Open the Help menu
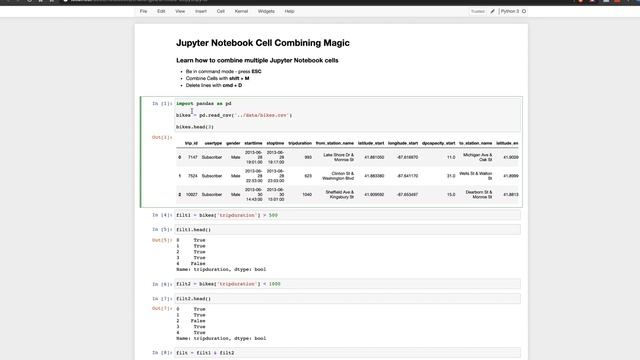 289,11
